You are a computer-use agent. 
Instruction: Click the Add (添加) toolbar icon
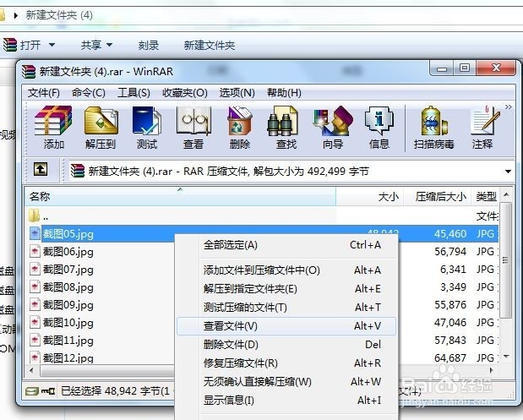[x=53, y=127]
